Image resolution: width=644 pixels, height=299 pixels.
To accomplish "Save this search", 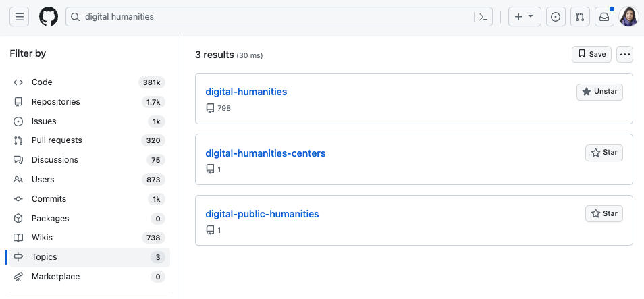I will point(591,54).
